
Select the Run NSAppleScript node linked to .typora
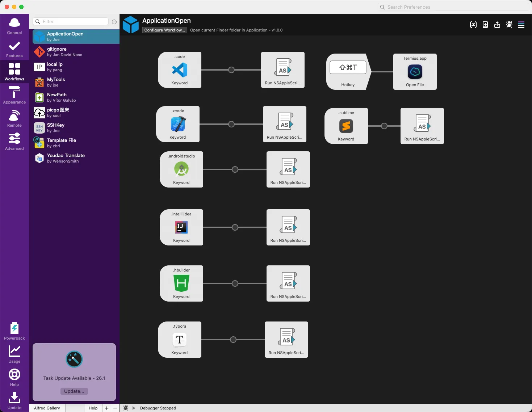(x=286, y=340)
